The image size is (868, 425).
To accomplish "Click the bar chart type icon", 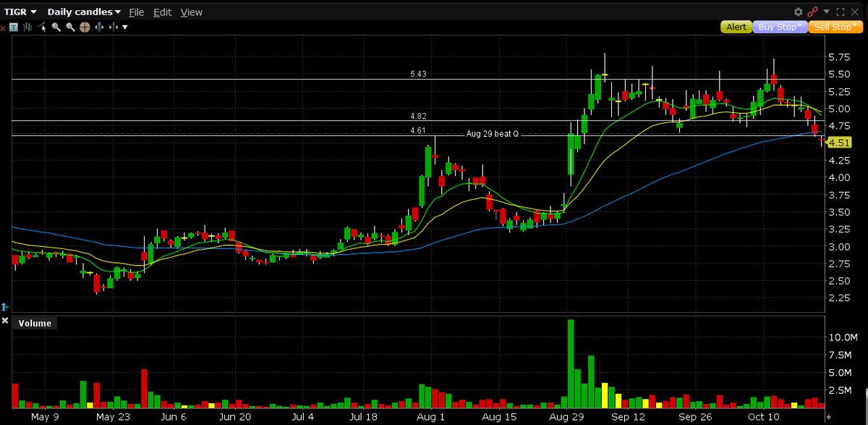I will pyautogui.click(x=27, y=28).
